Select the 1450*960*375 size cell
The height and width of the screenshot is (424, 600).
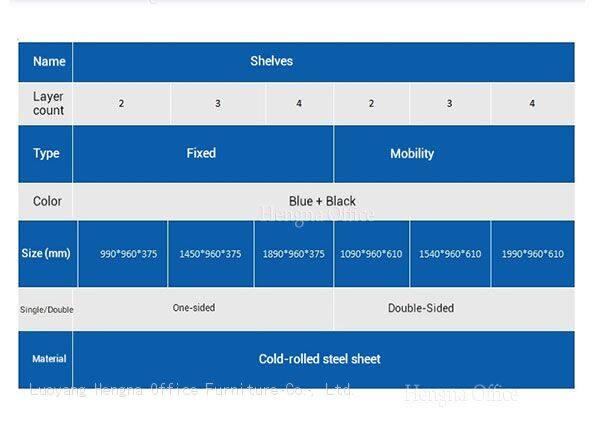(210, 254)
